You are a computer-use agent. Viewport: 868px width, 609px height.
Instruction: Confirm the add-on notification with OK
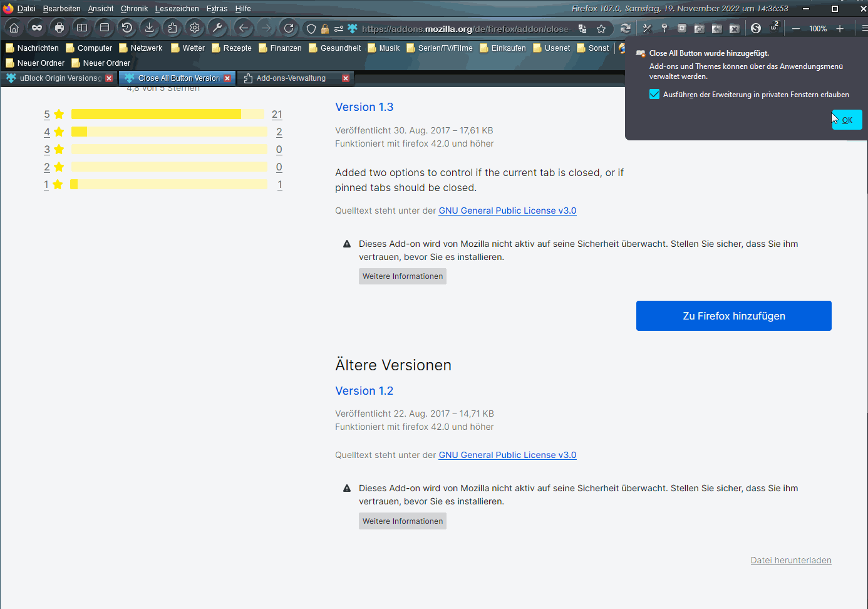[x=847, y=120]
